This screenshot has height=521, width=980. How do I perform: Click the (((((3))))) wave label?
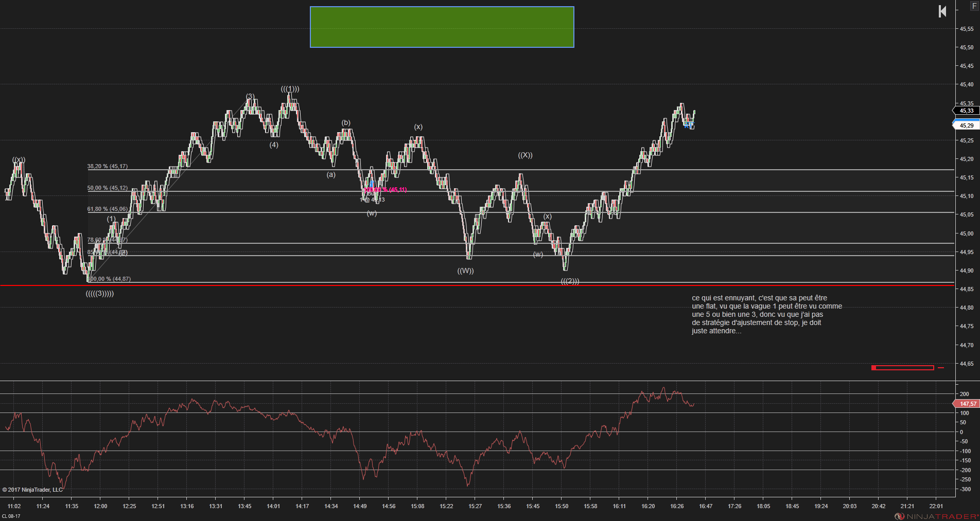[x=100, y=294]
